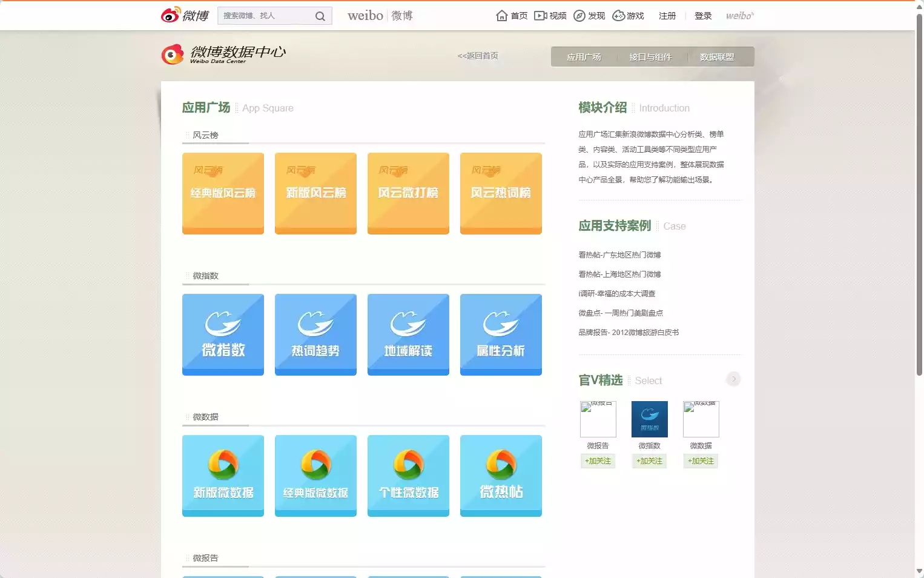Screen dimensions: 924x578
Task: Click the page scrollbar thumb
Action: coord(919,194)
